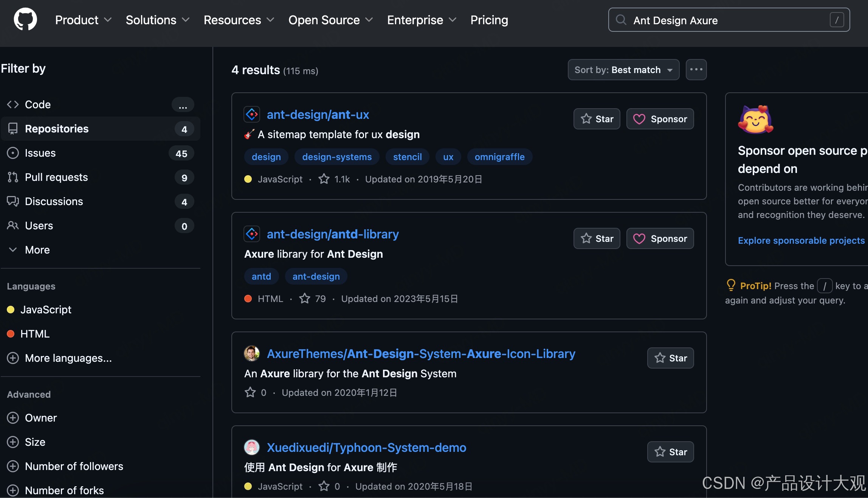Select the Issues filter
Screen dimensions: 868x498
(x=40, y=153)
